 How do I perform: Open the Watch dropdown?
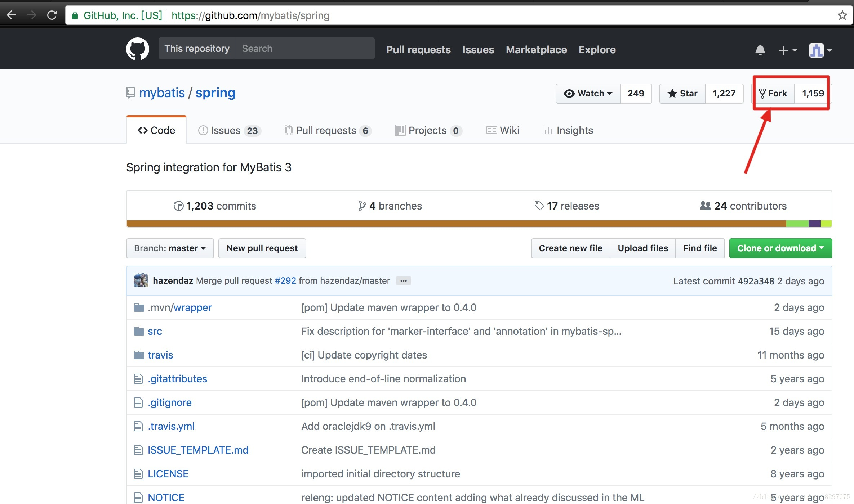[x=588, y=94]
